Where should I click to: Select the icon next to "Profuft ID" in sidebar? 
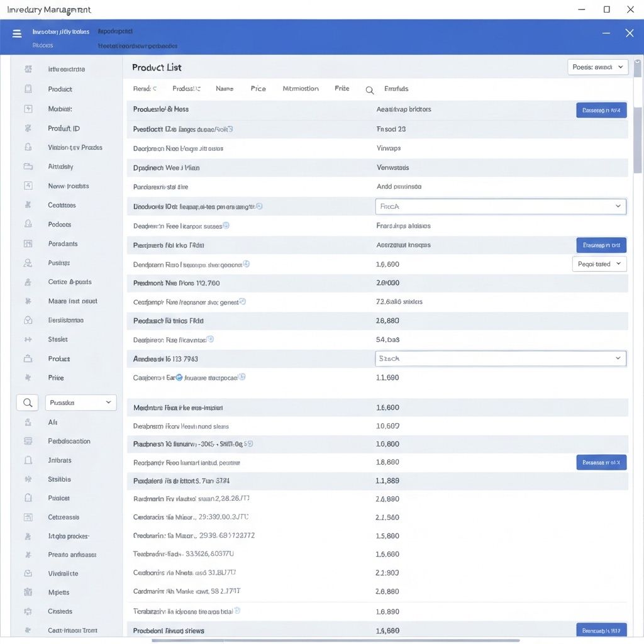(28, 128)
